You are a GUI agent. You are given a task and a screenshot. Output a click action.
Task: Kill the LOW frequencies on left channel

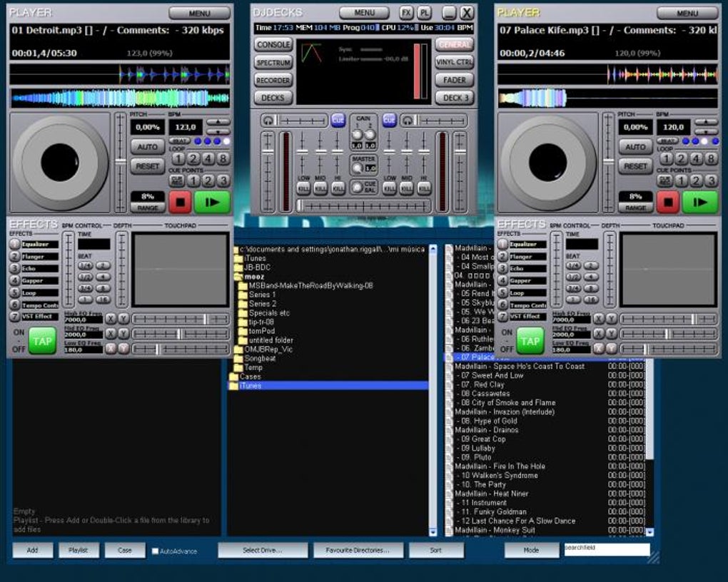pos(303,187)
